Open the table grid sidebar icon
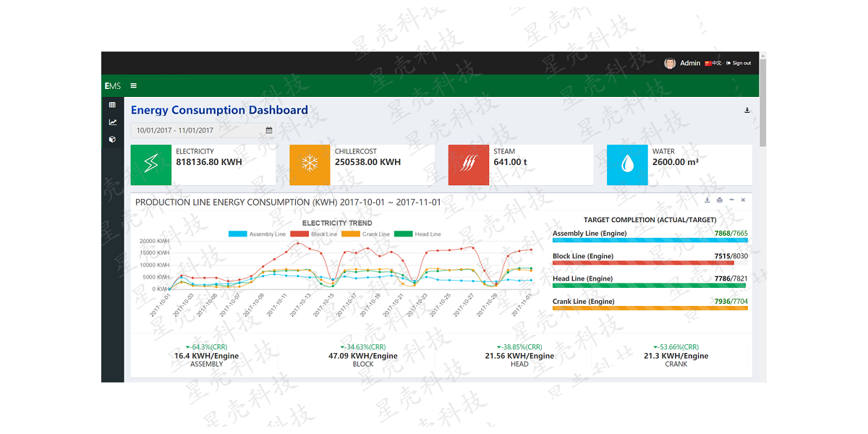Screen dimensions: 868x434 pyautogui.click(x=112, y=105)
